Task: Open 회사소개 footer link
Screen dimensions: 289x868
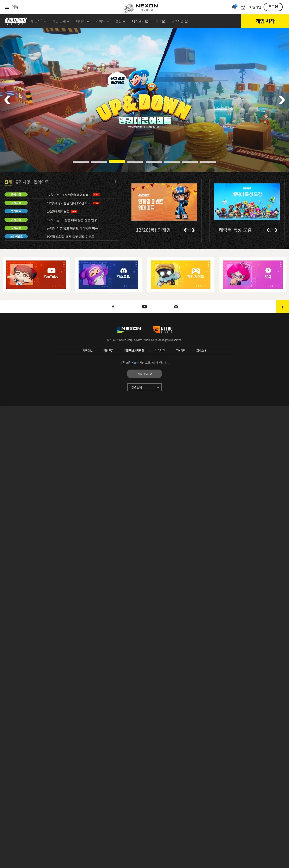Action: 201,351
